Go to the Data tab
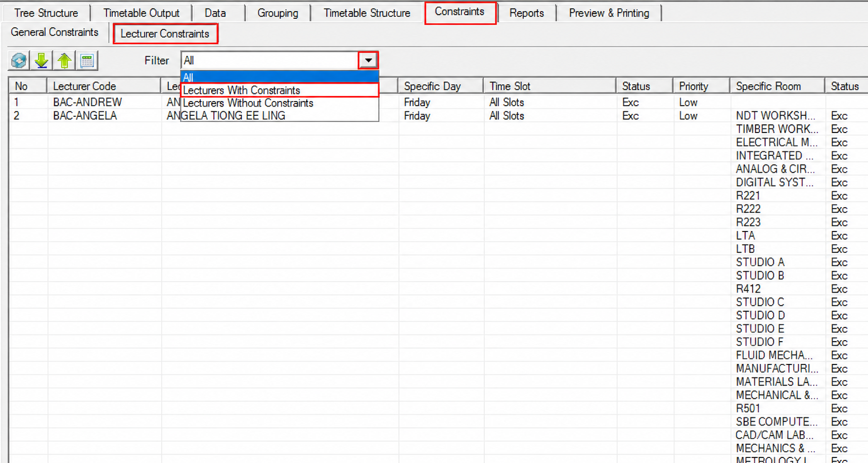This screenshot has width=868, height=463. click(215, 13)
